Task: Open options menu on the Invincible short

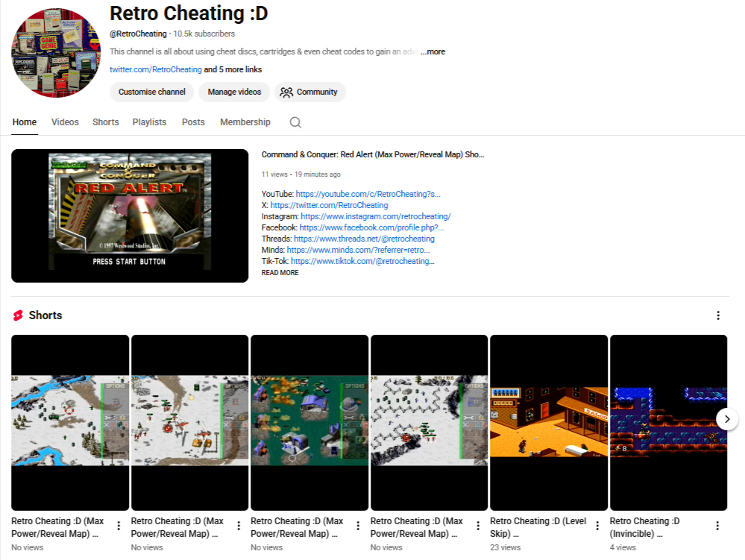Action: pos(717,526)
